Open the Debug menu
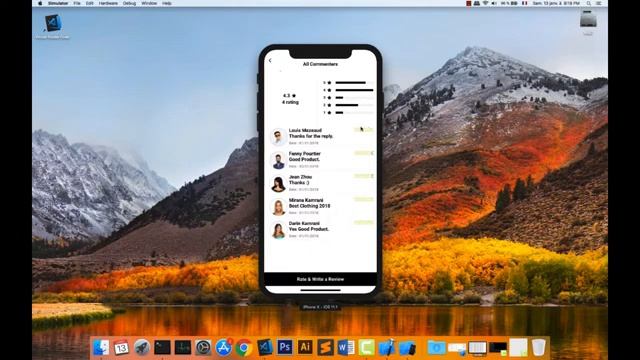 pos(129,3)
